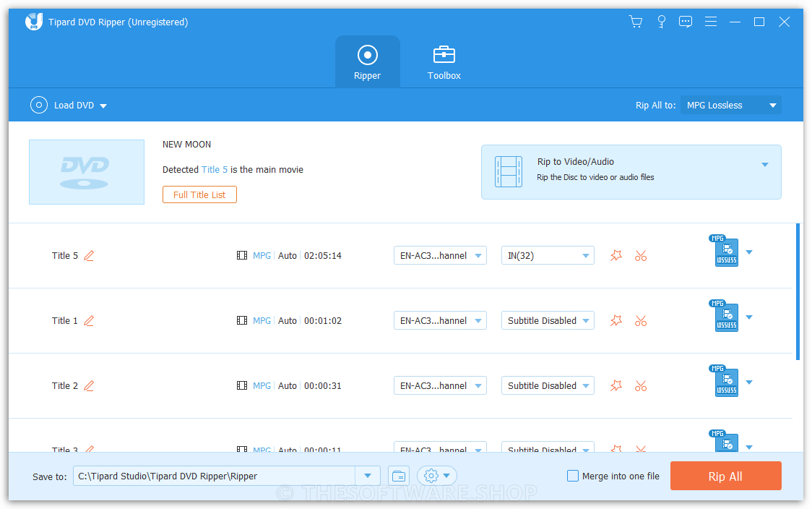Switch to the Toolbox tab
This screenshot has width=812, height=509.
tap(444, 63)
